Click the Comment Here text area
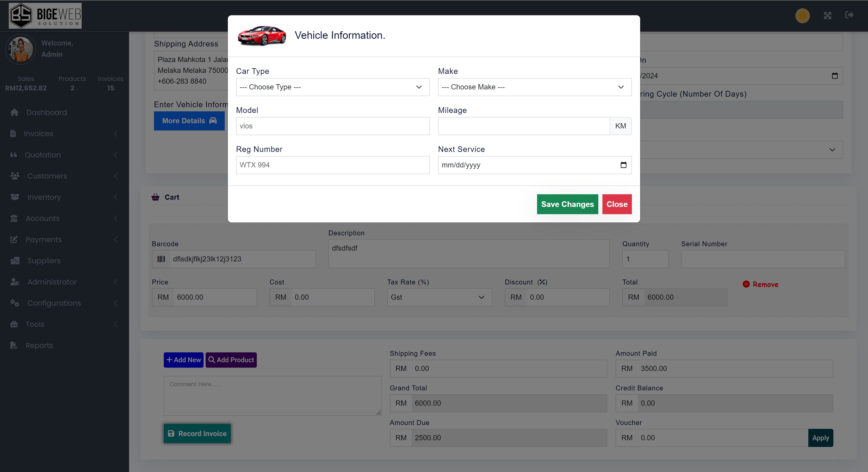Viewport: 868px width, 472px height. 272,396
